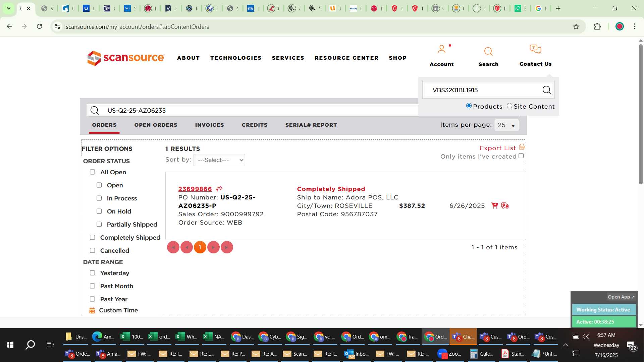
Task: Click the order search magnifier icon
Action: pyautogui.click(x=95, y=110)
